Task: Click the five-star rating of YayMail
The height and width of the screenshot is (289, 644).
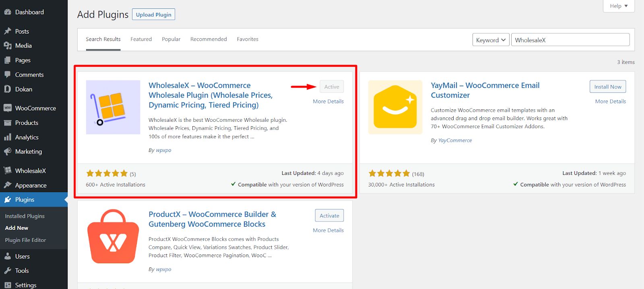Action: click(x=389, y=174)
